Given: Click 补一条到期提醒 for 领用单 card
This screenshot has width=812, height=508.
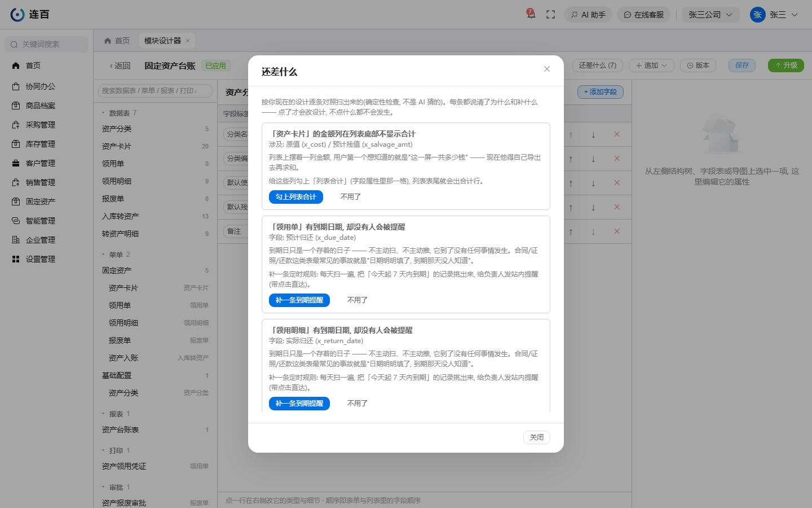Looking at the screenshot, I should click(299, 300).
